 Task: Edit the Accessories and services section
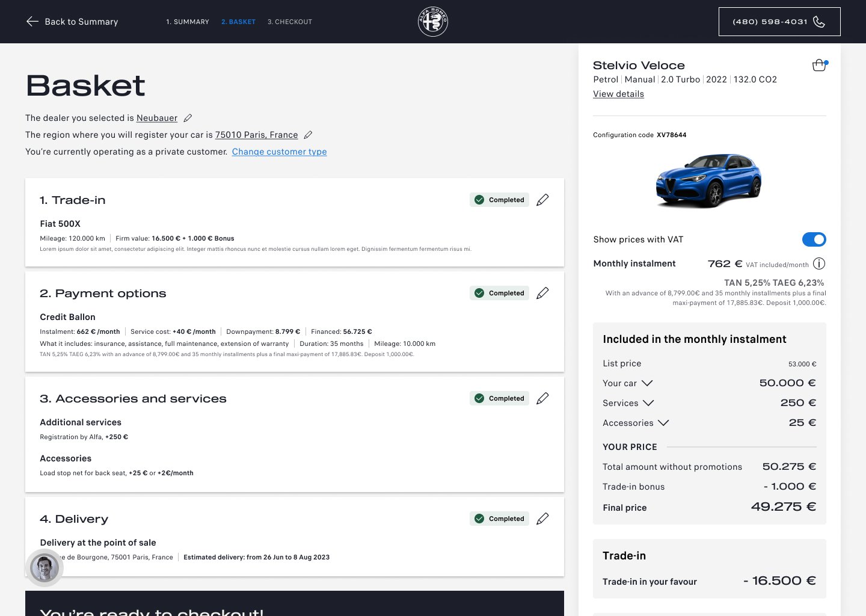point(542,398)
